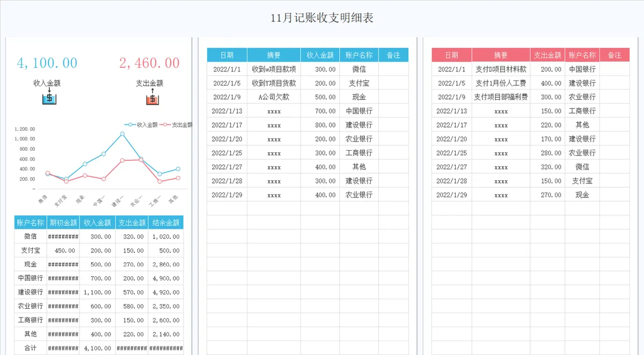Viewport: 644px width, 355px height.
Task: Click total income 4,100.00 in the 合计 row
Action: [97, 348]
